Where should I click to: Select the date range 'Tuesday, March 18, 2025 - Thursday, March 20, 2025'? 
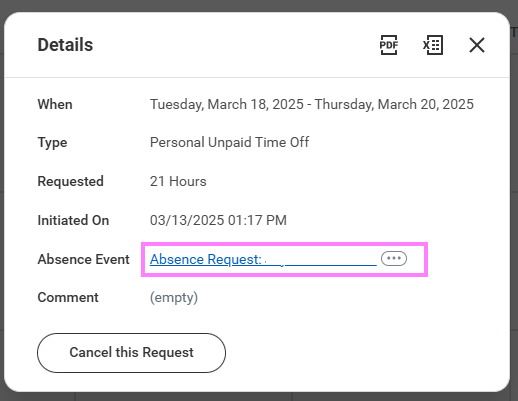point(312,104)
